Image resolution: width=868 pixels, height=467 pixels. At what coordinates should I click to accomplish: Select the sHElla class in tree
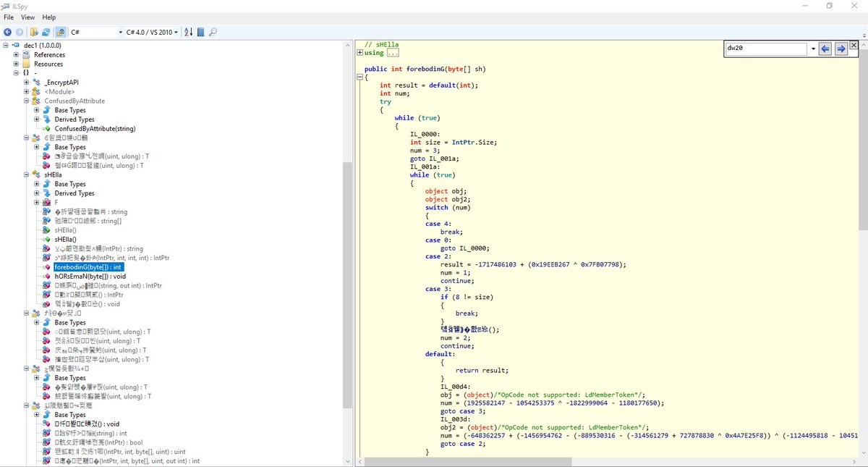coord(53,175)
